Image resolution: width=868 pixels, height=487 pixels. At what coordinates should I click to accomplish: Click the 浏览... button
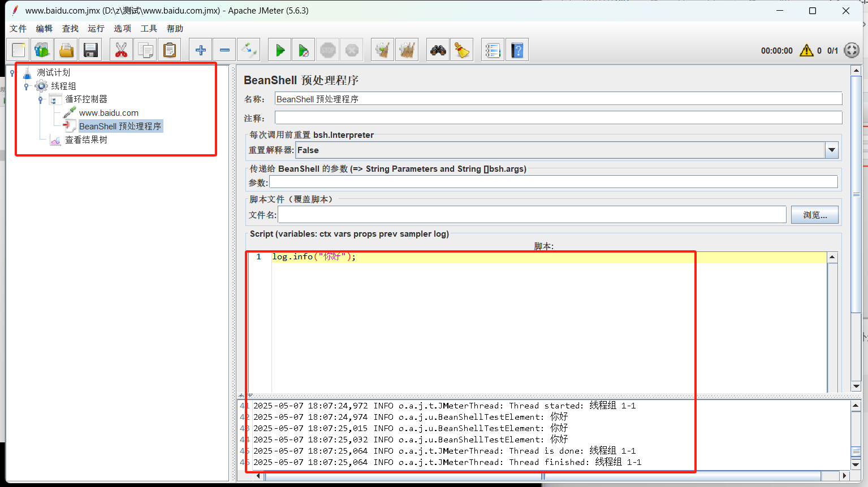(815, 215)
